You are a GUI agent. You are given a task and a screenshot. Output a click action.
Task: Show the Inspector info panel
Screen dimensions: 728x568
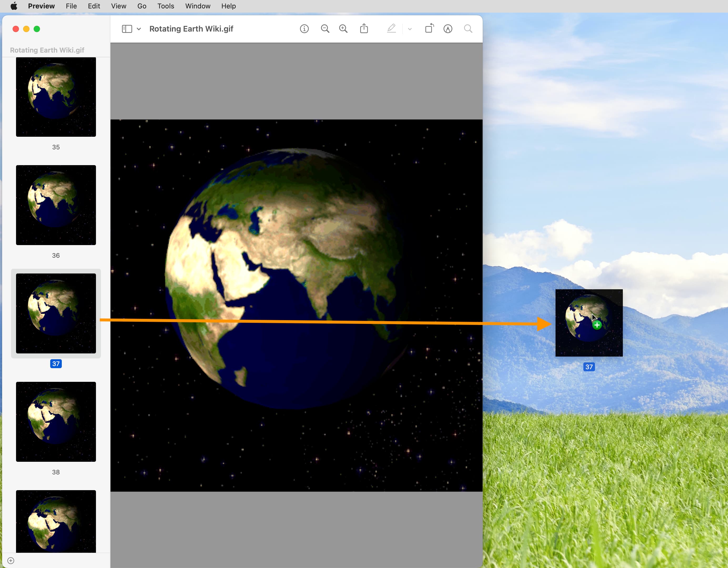click(x=304, y=29)
